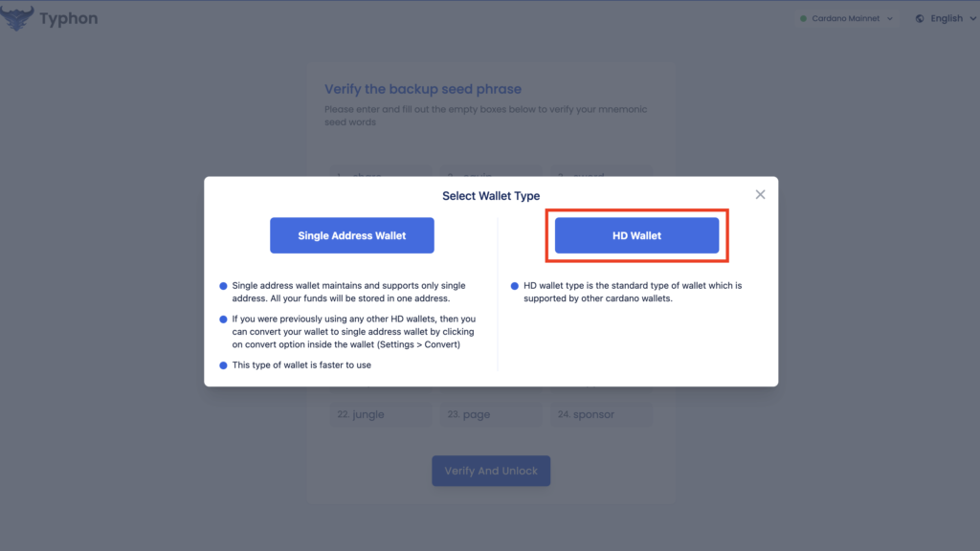
Task: Click the Verify And Unlock button
Action: pyautogui.click(x=491, y=471)
